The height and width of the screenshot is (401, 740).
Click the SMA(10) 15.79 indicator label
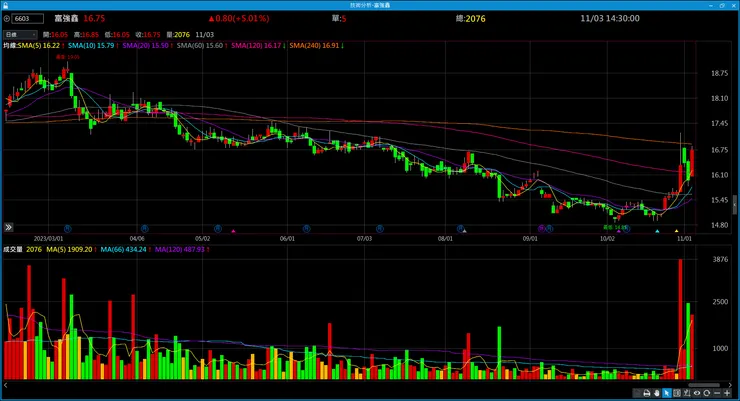click(x=93, y=46)
